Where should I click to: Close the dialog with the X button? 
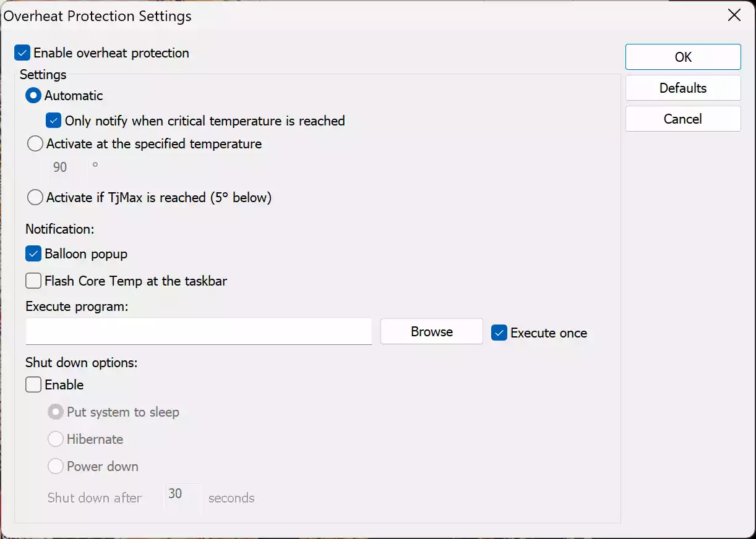734,15
